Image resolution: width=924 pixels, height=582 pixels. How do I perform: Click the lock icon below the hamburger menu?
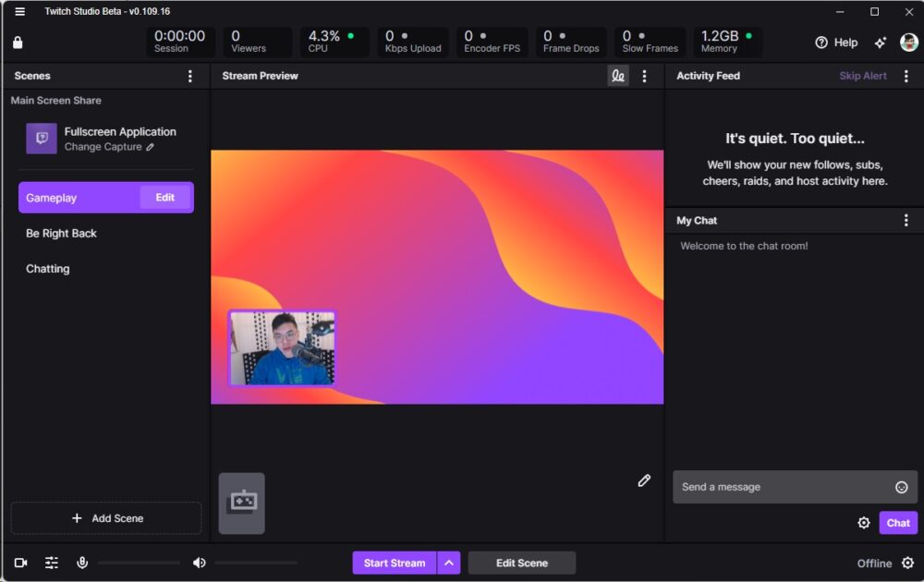(18, 42)
